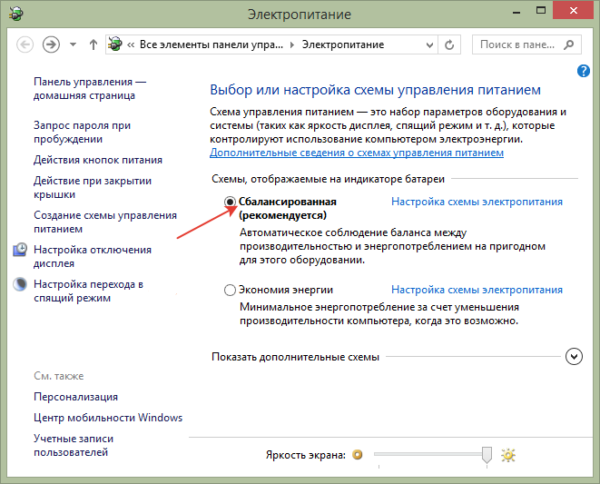Click the sleep mode moon icon

point(20,284)
